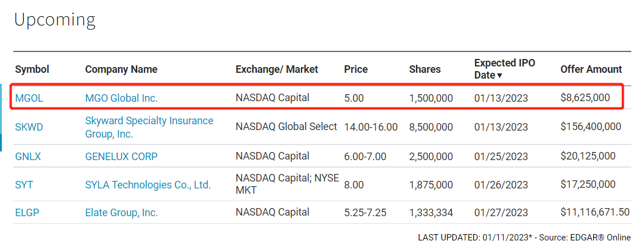Sort table by Company Name header
This screenshot has height=252, width=644.
click(x=121, y=69)
